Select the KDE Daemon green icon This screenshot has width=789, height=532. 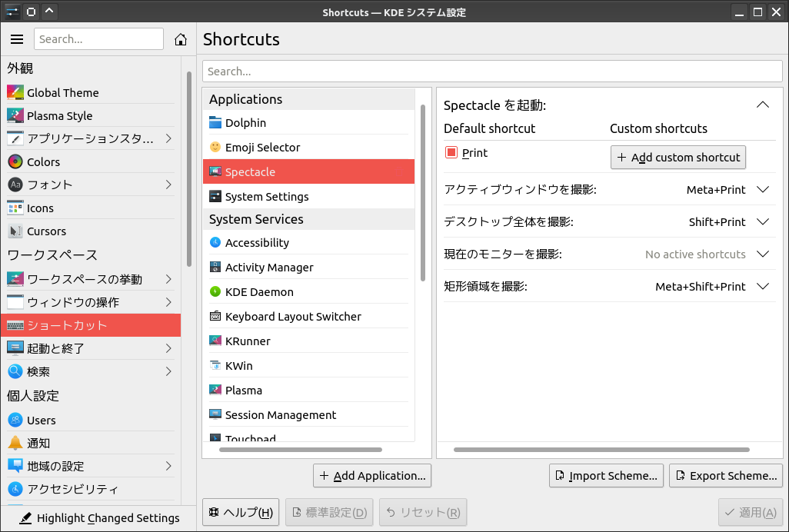pos(215,291)
